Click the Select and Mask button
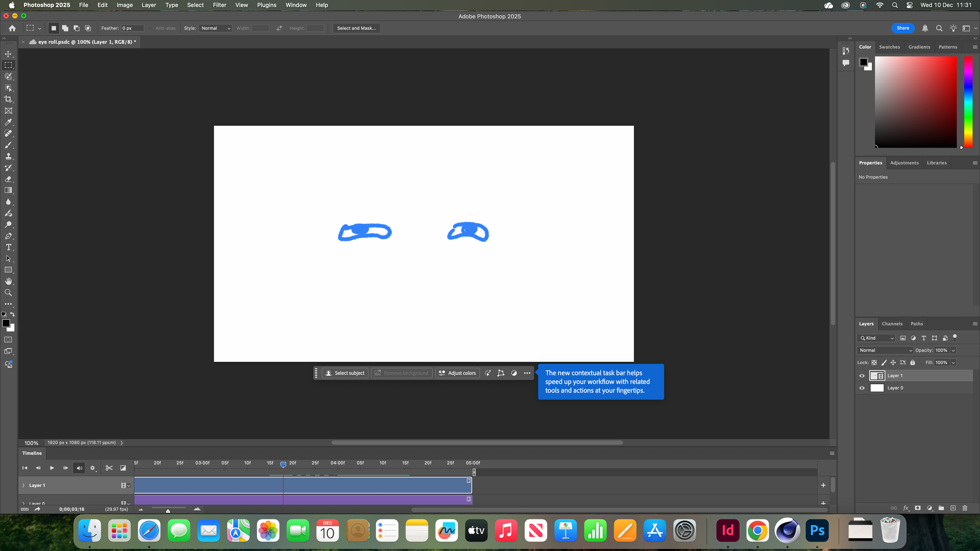Viewport: 980px width, 551px height. (356, 28)
